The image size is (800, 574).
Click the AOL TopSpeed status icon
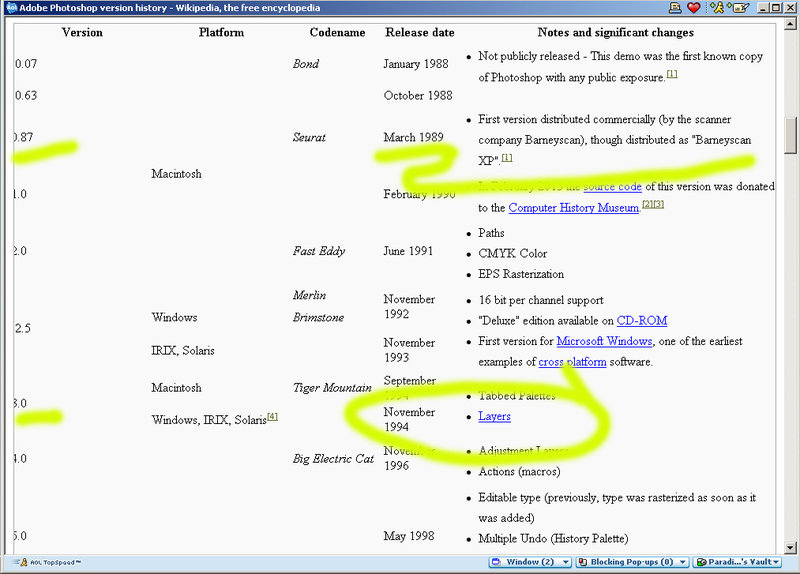coord(47,562)
